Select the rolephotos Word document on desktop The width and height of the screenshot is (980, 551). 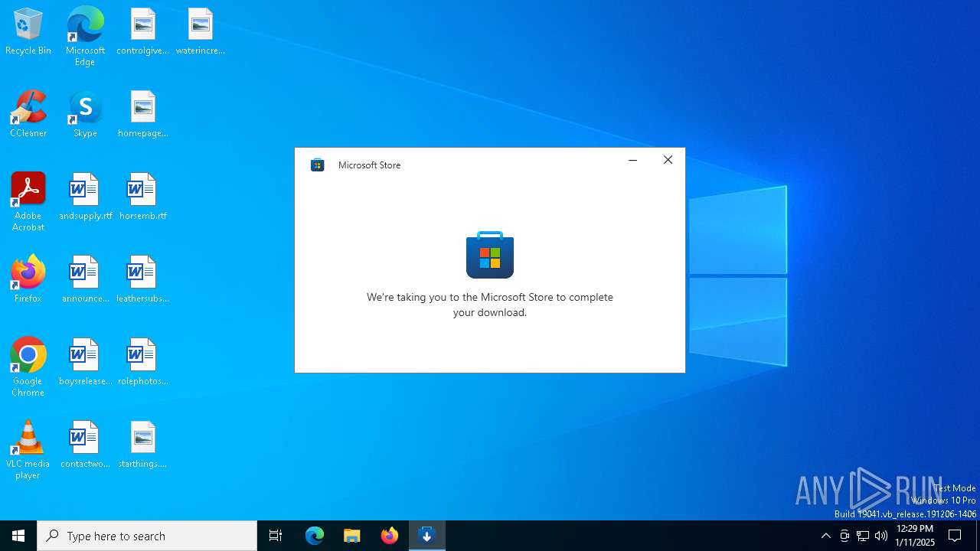(142, 363)
